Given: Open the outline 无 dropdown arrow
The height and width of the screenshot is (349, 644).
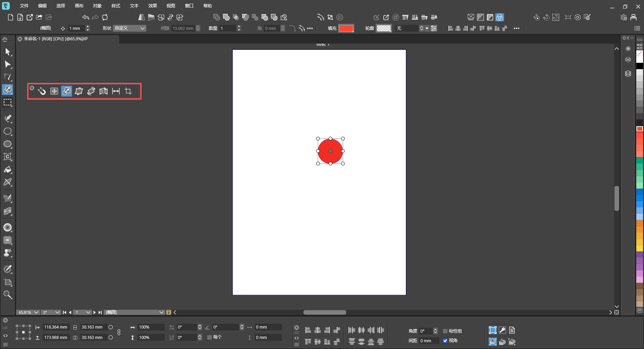Looking at the screenshot, I should [x=427, y=29].
